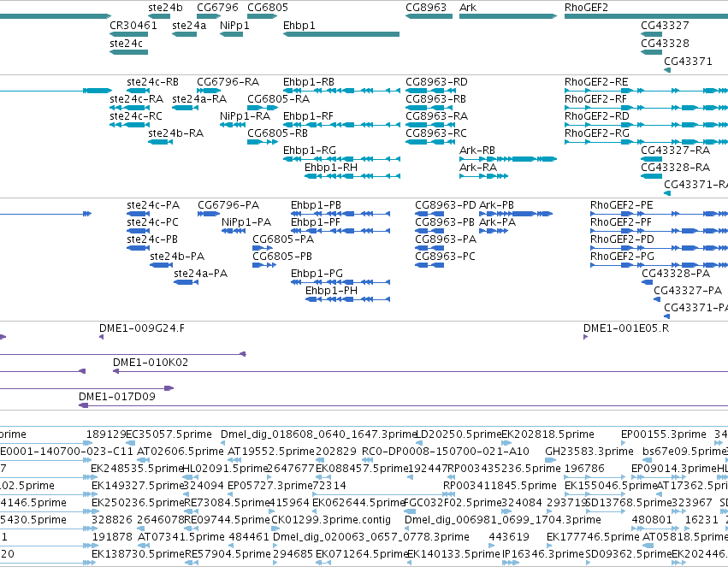Select the IP16346.3prime EST label
The image size is (728, 567).
click(542, 554)
